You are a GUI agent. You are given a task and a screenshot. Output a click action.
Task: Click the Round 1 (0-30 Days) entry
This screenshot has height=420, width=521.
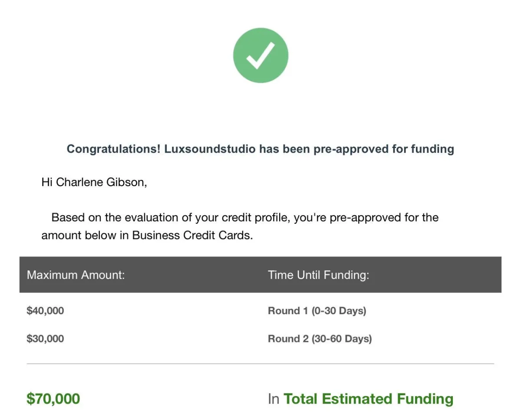317,311
